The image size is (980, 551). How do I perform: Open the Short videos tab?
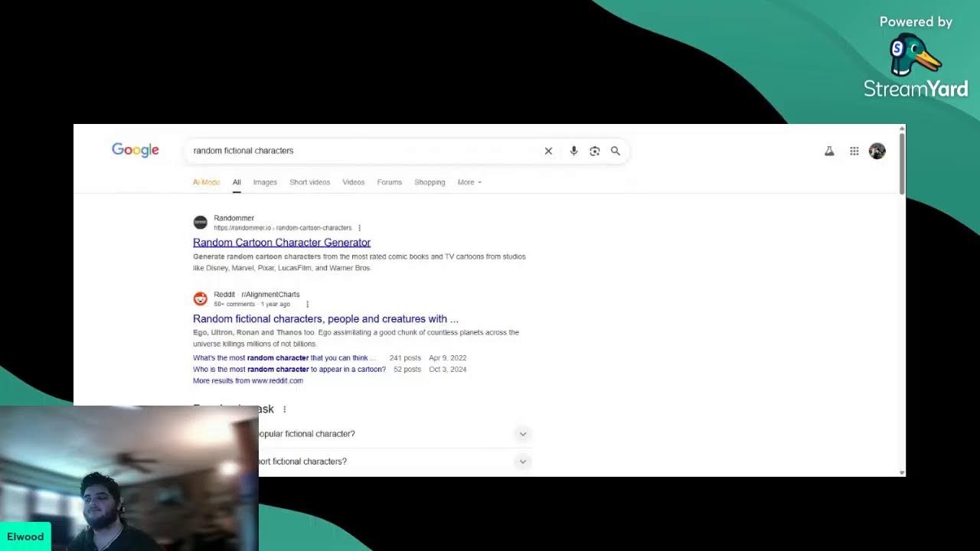coord(309,182)
